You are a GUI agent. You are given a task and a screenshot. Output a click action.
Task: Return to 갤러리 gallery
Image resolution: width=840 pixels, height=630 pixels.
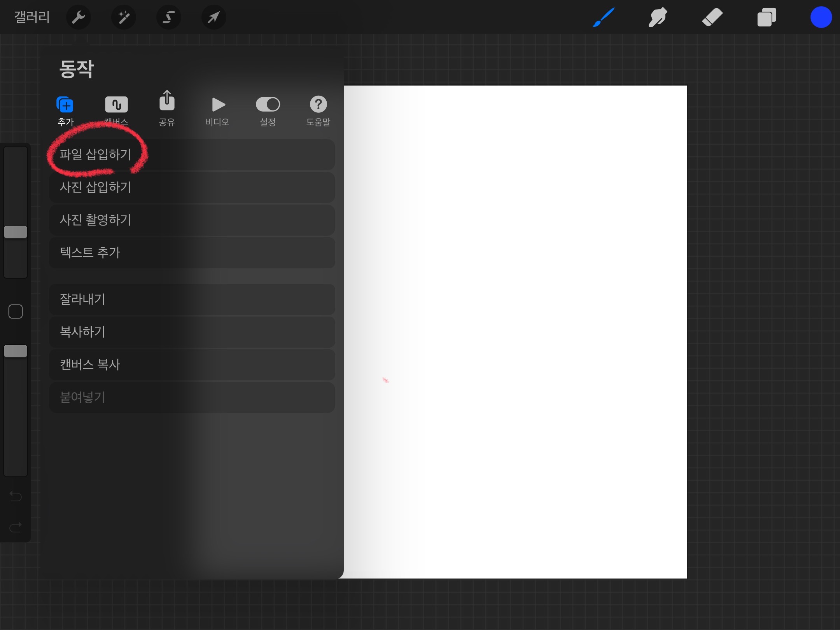pos(32,17)
